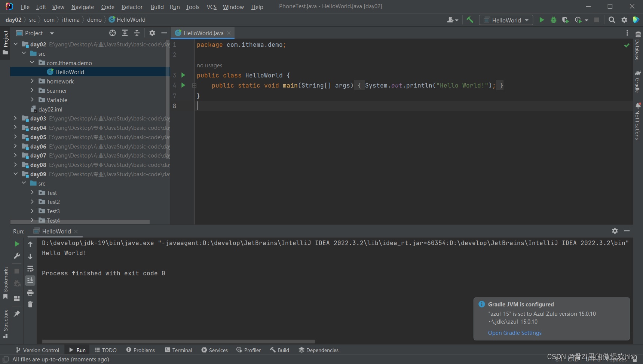643x364 pixels.
Task: Collapse com.ithema.demo package
Action: (32, 62)
